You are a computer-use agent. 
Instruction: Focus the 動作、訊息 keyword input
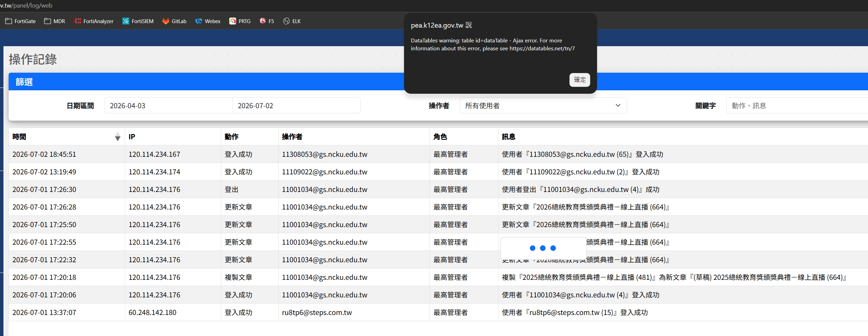797,105
